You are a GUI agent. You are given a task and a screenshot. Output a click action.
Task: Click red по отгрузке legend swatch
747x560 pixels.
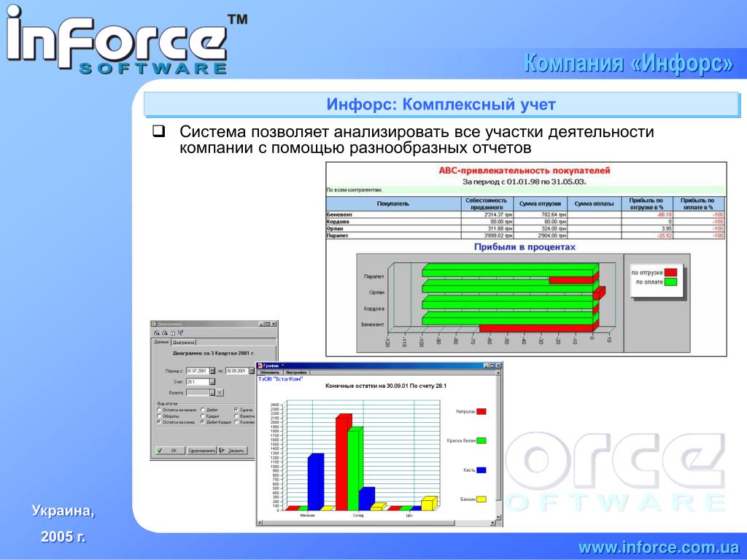pyautogui.click(x=671, y=273)
